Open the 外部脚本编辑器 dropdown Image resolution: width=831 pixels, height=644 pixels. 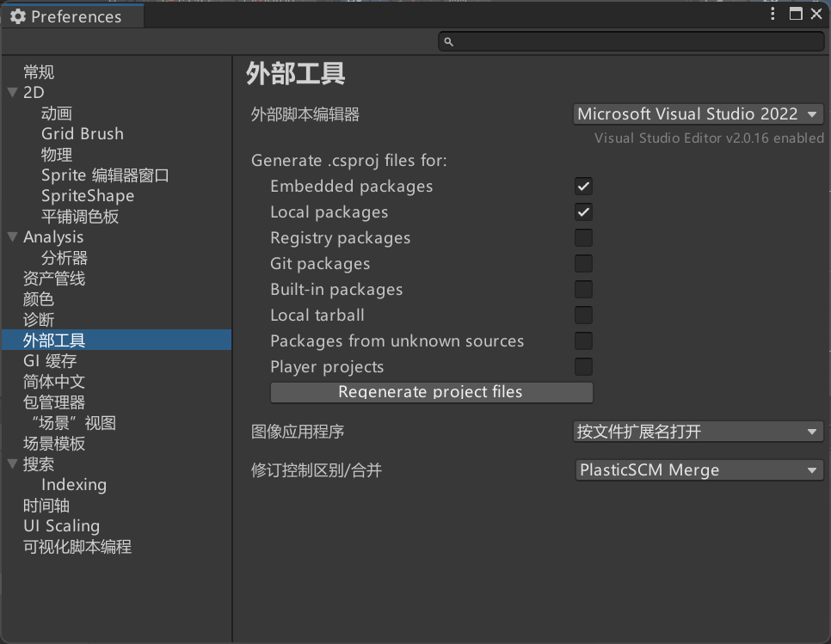[x=698, y=114]
